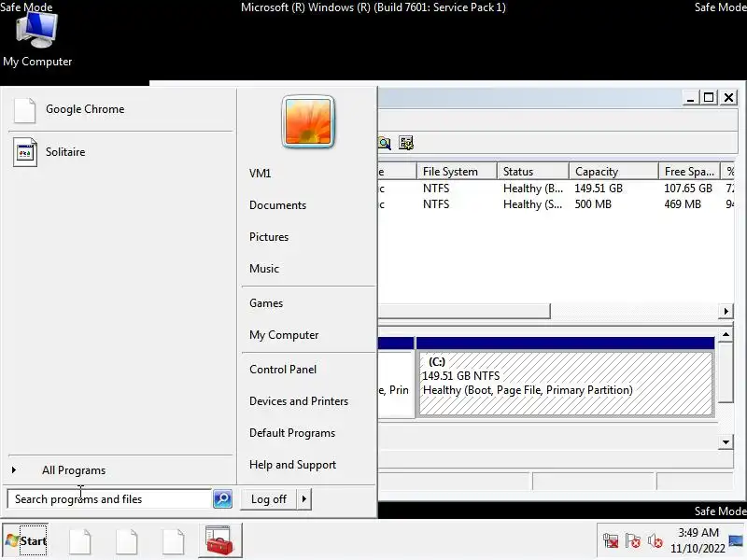The image size is (747, 560).
Task: Click the show desktop tray icon
Action: 737,541
